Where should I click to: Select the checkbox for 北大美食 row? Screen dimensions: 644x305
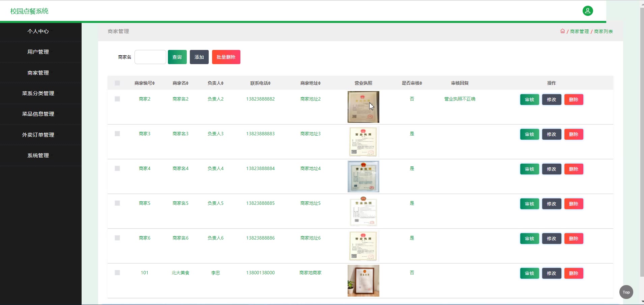point(117,273)
